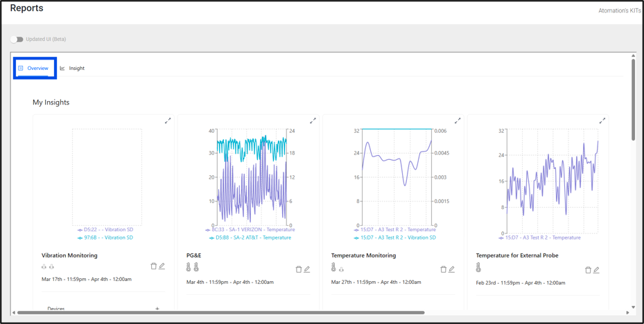Click the Vibration Monitoring title

[69, 255]
